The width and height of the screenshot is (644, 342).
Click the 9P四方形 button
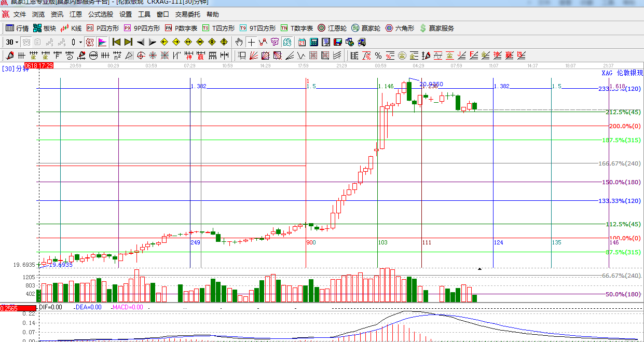coord(142,28)
